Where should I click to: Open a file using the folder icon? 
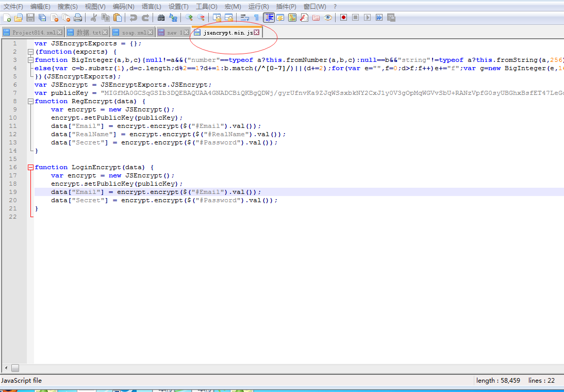19,17
